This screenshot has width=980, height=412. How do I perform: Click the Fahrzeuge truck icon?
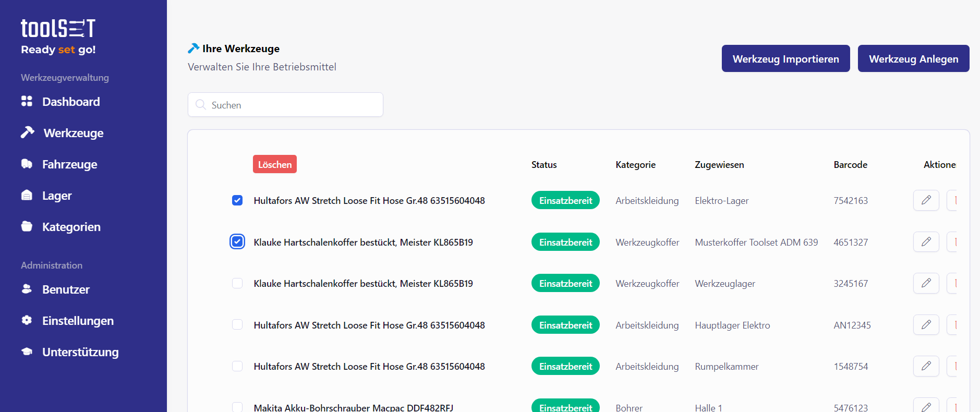[x=27, y=164]
